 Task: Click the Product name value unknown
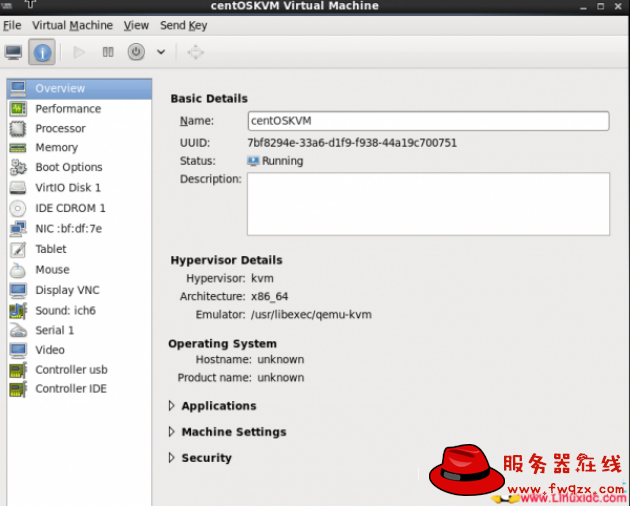click(280, 378)
